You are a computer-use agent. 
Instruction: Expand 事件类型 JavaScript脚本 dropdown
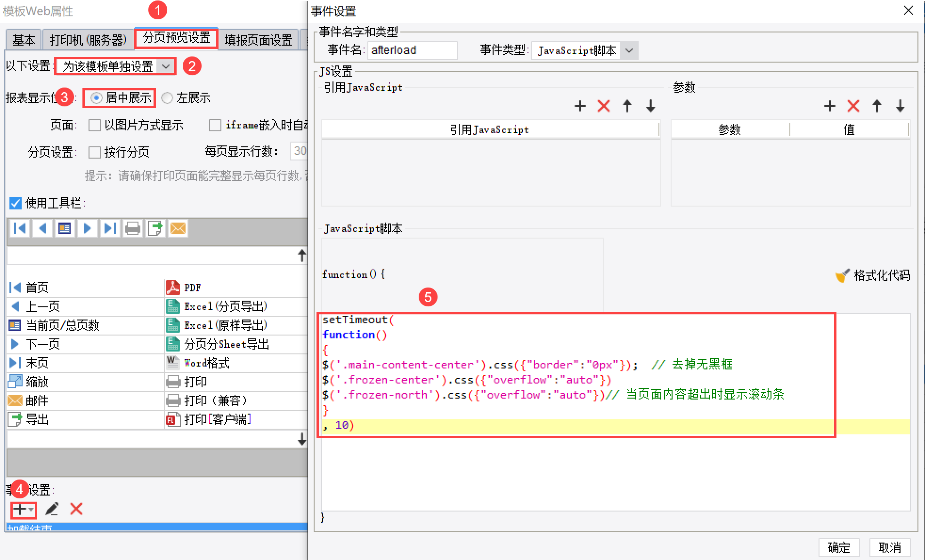pos(629,50)
